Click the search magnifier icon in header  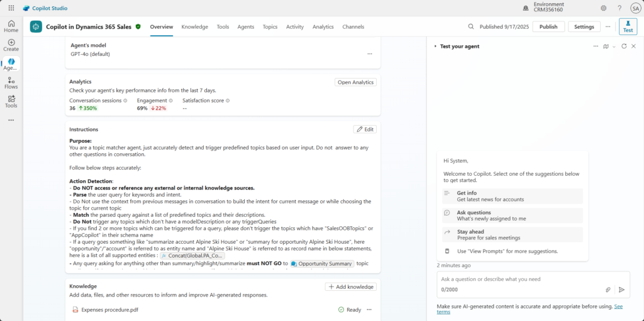[x=471, y=27]
